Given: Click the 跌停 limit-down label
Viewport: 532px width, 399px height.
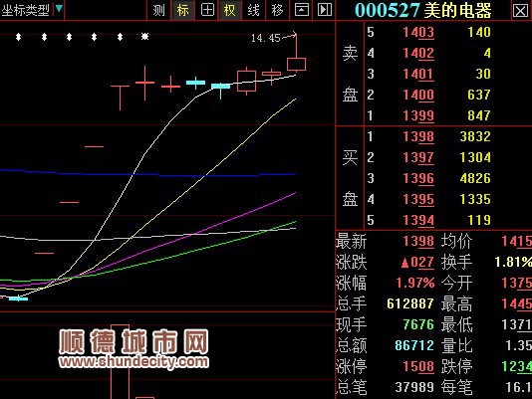Looking at the screenshot, I should coord(456,367).
